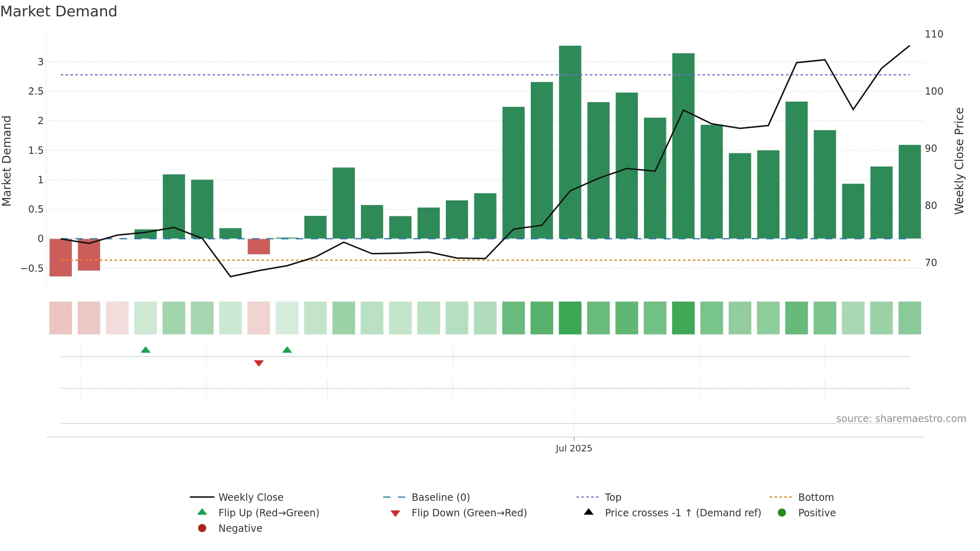Click the source: sharemaestro.com text
Screen dimensions: 980x551
tap(901, 419)
